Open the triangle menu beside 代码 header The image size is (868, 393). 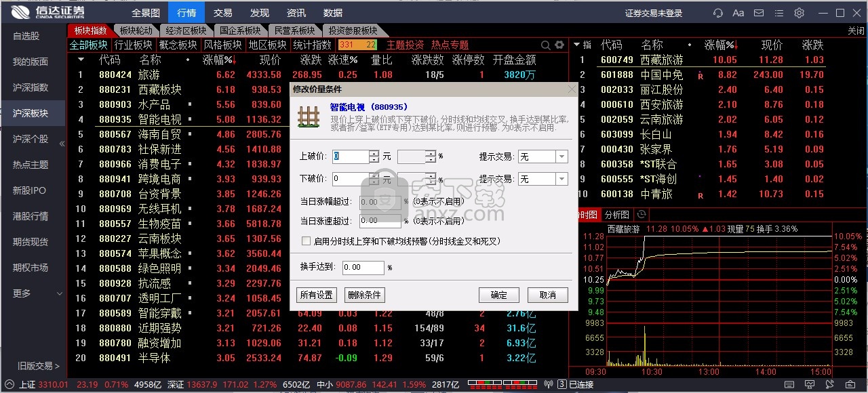(81, 60)
